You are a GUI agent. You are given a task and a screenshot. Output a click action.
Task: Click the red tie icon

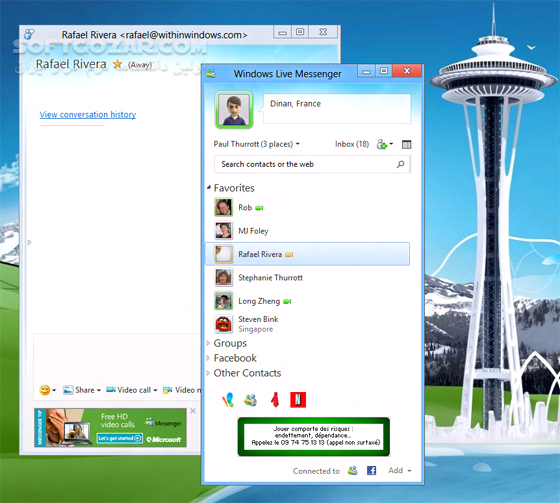pyautogui.click(x=275, y=400)
